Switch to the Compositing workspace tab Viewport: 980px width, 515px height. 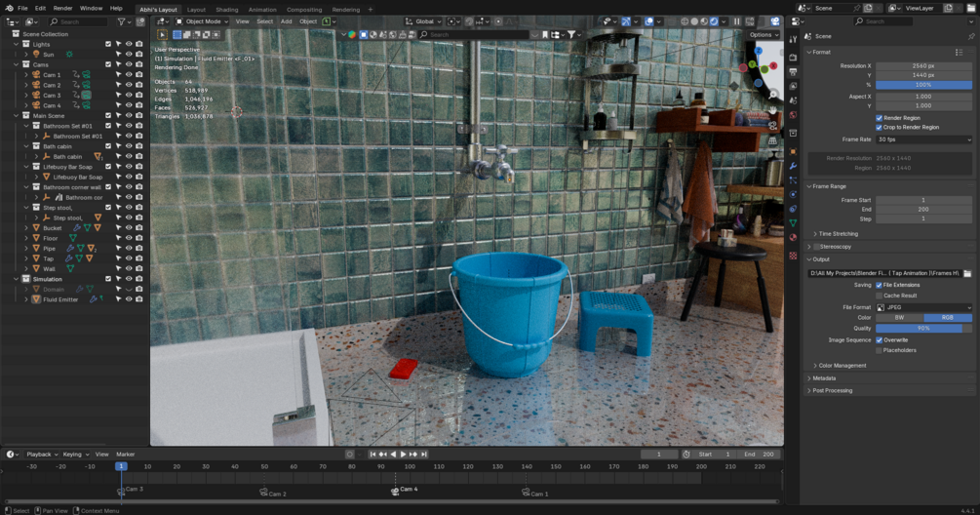tap(304, 10)
